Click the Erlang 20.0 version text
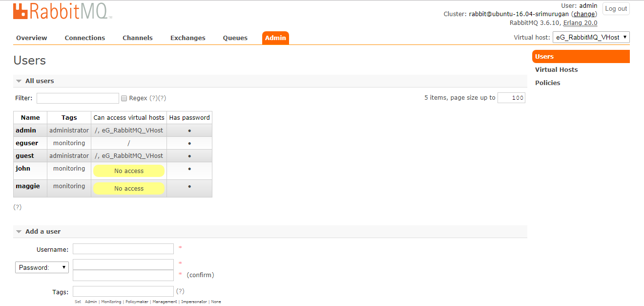644x306 pixels. coord(580,23)
